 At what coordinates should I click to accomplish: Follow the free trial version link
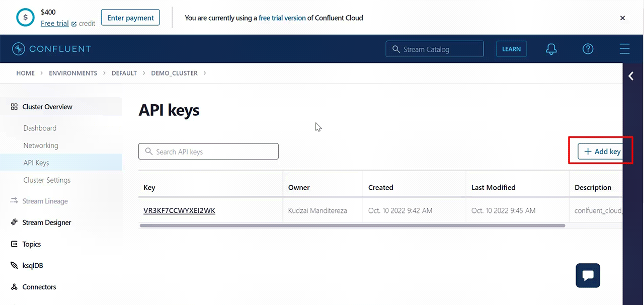(x=282, y=18)
